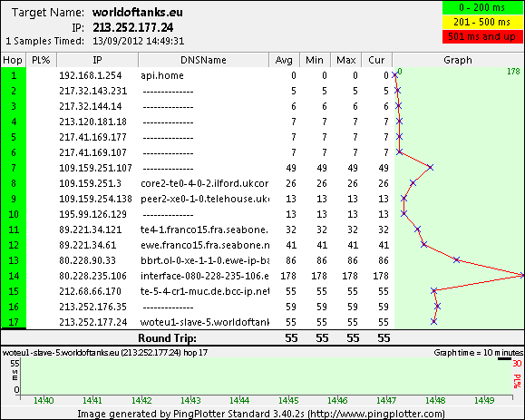Click the 14:49 label on time axis

click(x=484, y=400)
